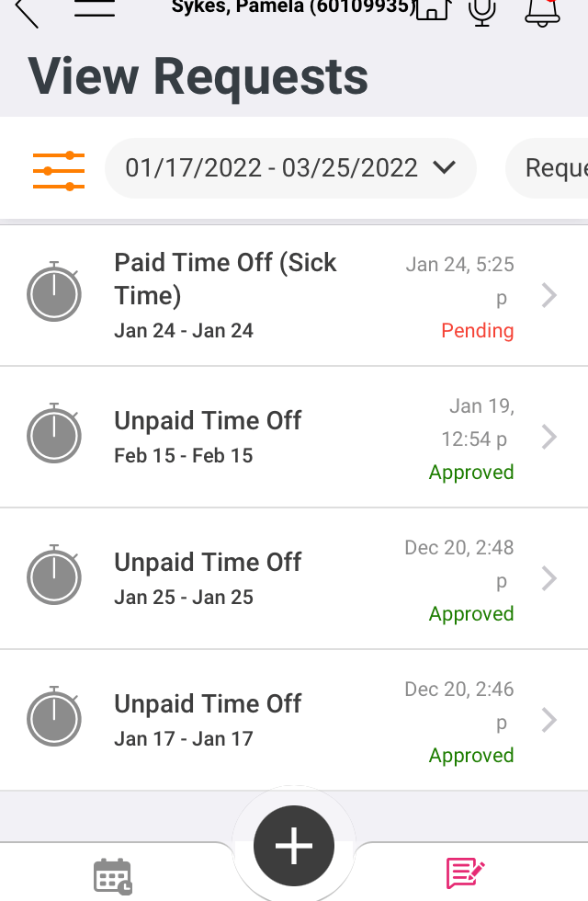Image resolution: width=588 pixels, height=901 pixels.
Task: Open the notifications bell
Action: click(x=542, y=11)
